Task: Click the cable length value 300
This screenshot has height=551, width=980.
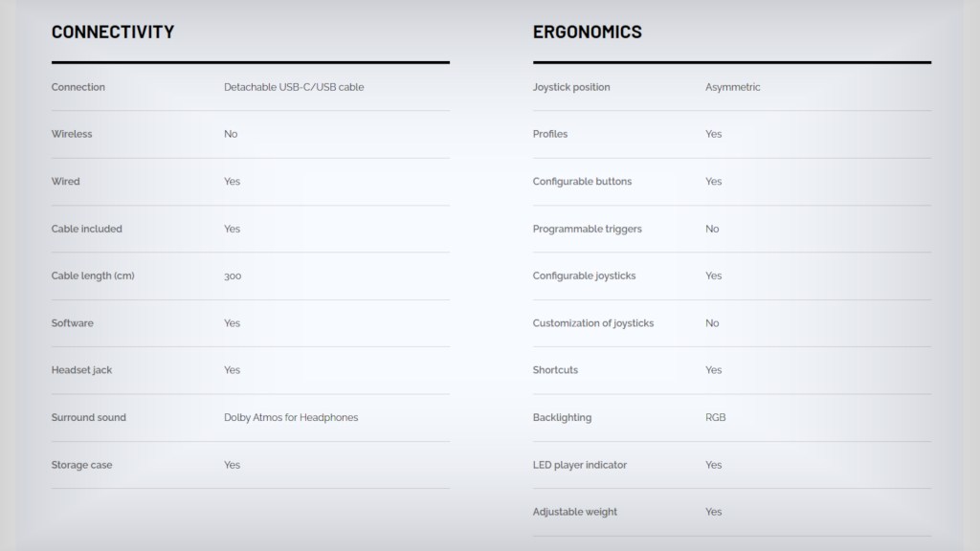Action: pos(233,276)
